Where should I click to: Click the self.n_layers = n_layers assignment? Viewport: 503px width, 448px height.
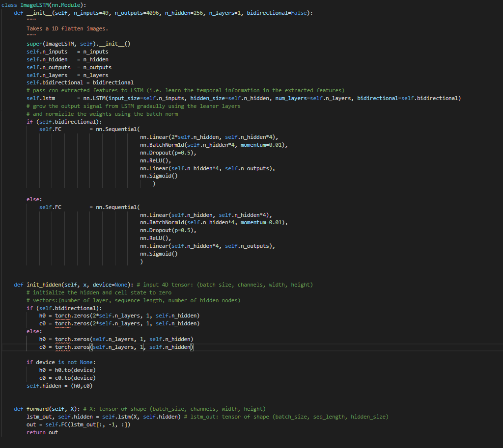click(x=67, y=75)
